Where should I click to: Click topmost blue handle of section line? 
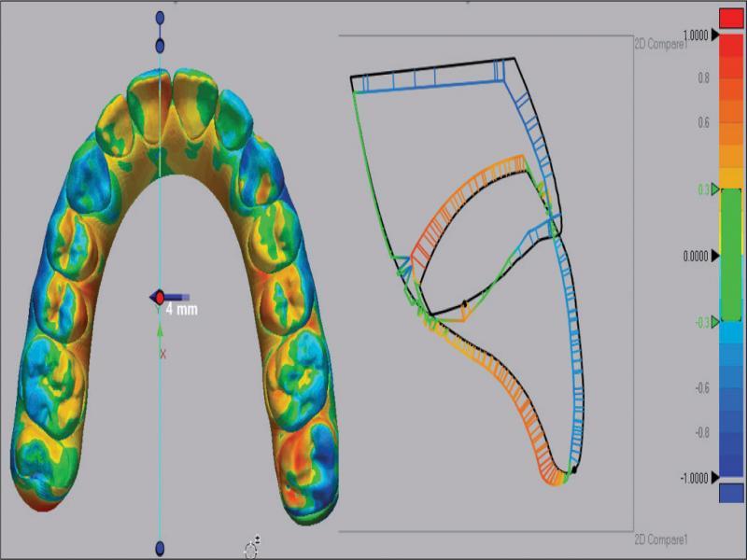160,17
